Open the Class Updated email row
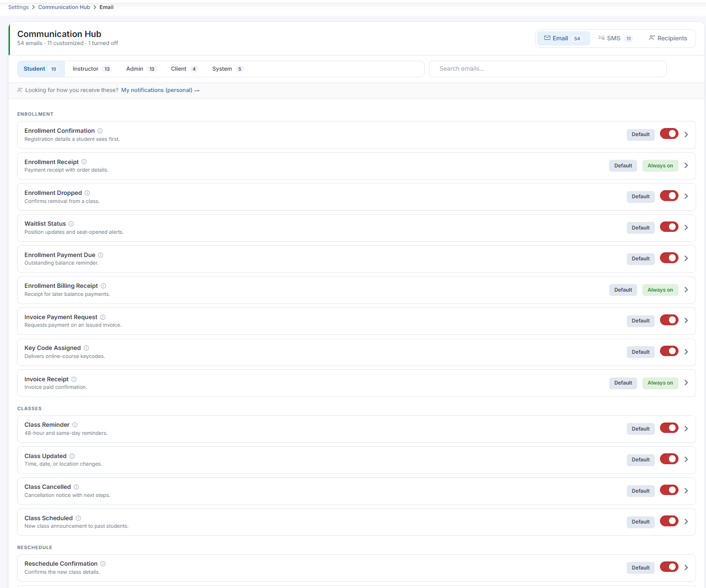706x588 pixels. coord(356,460)
